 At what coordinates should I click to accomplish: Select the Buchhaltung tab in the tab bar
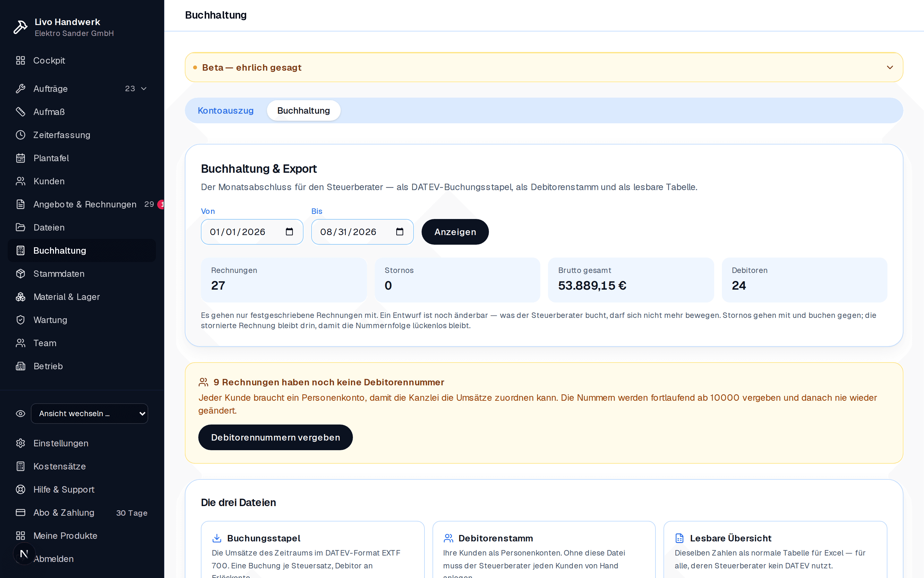click(x=304, y=110)
